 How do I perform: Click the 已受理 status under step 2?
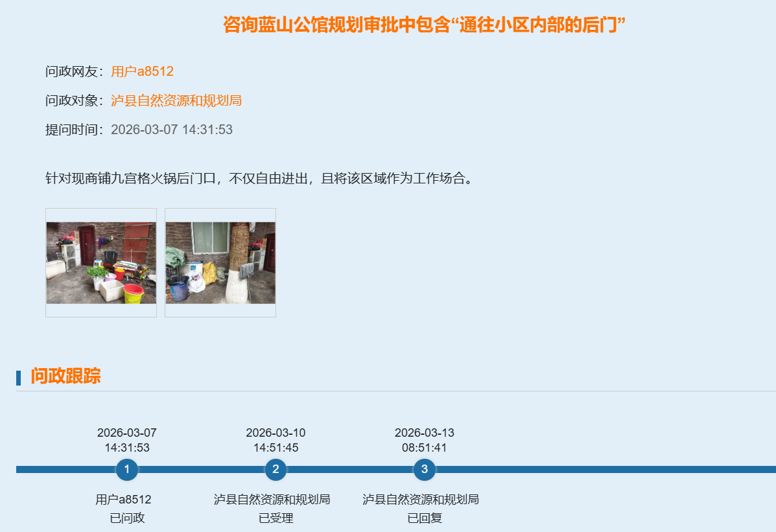pos(276,518)
